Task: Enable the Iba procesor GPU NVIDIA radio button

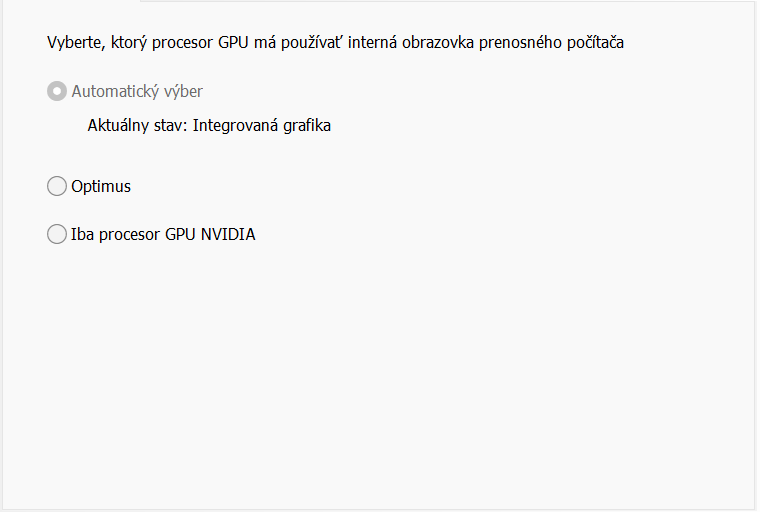Action: click(57, 235)
